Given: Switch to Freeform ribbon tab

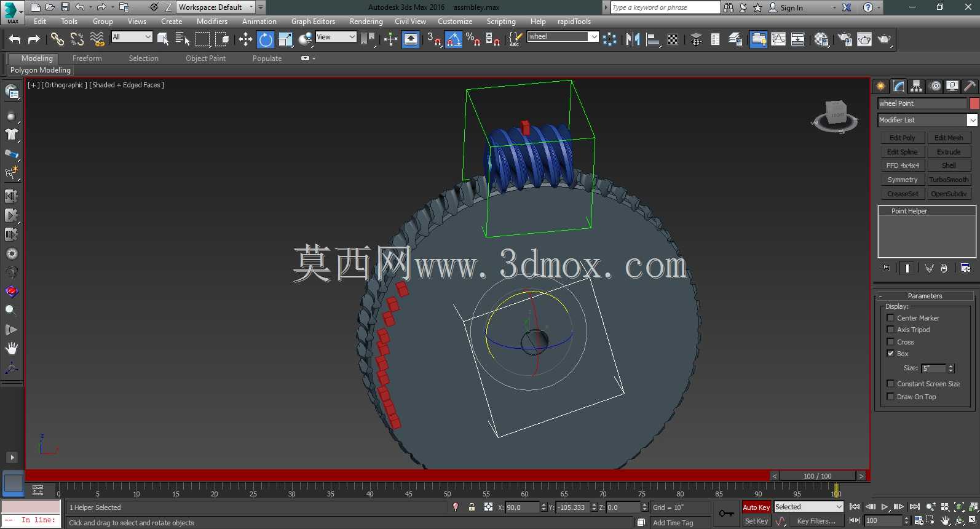Looking at the screenshot, I should point(87,58).
